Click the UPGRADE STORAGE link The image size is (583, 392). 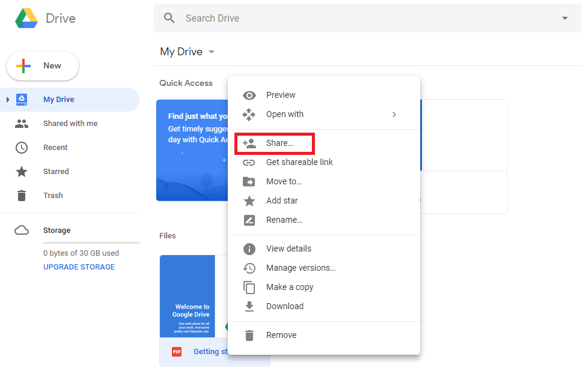tap(79, 267)
